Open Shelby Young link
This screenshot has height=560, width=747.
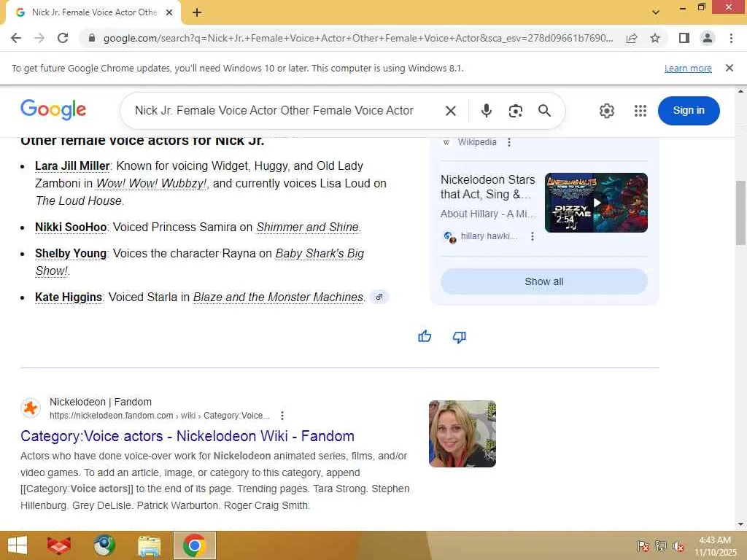(x=71, y=253)
